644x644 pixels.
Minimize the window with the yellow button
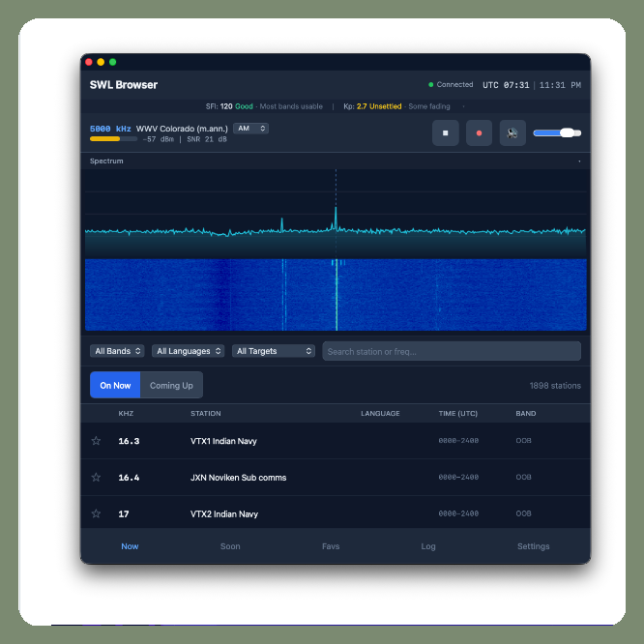[101, 62]
